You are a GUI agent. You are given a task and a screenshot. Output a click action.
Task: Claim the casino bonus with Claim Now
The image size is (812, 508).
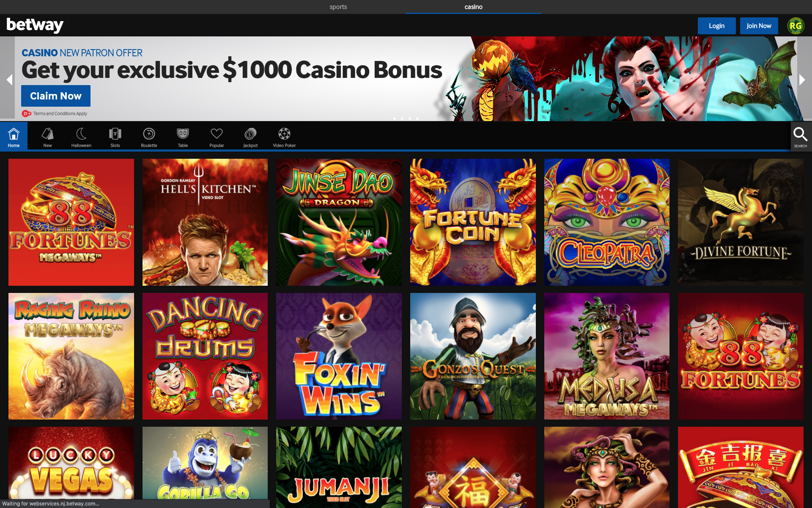(56, 96)
